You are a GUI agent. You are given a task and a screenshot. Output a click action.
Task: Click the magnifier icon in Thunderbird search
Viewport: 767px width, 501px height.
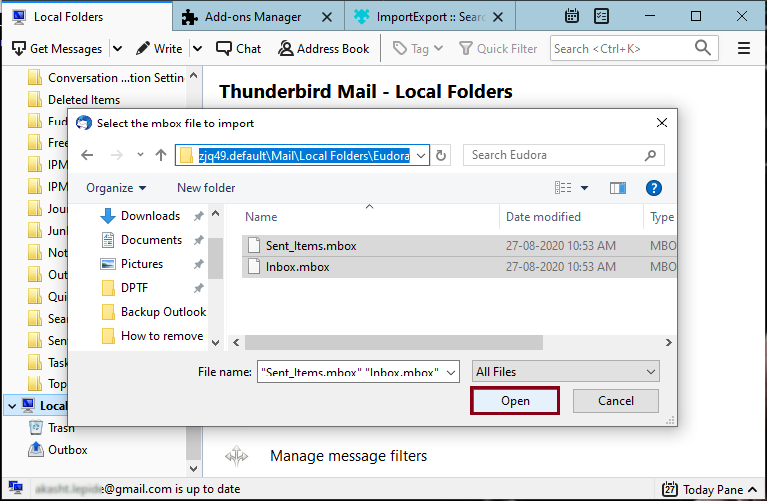tap(703, 48)
